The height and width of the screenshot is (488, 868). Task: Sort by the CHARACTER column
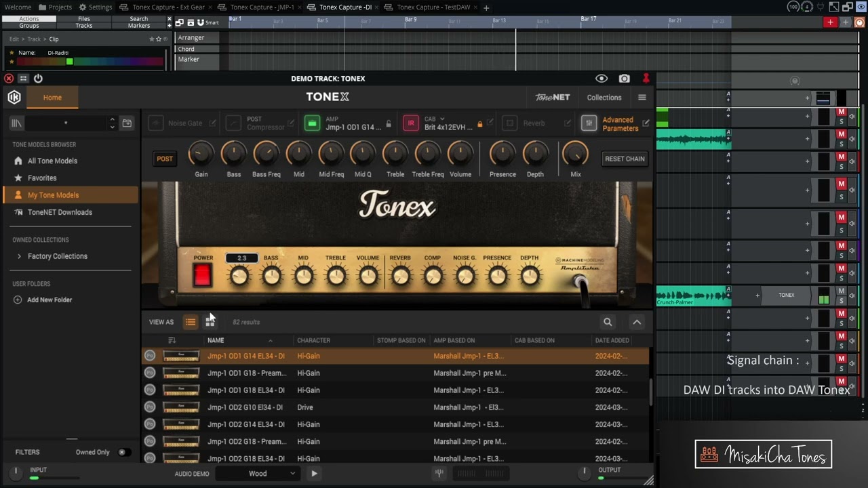tap(313, 340)
